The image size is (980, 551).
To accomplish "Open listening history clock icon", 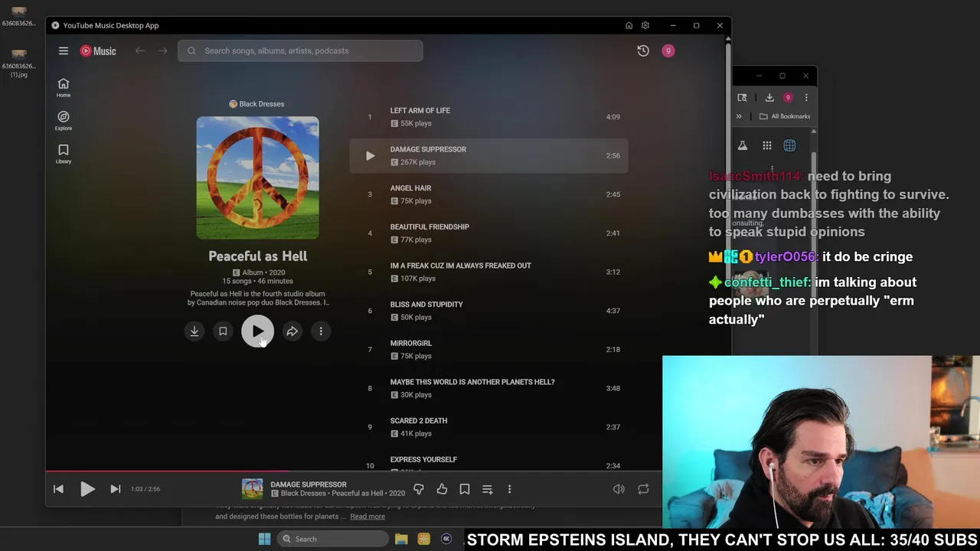I will click(643, 51).
